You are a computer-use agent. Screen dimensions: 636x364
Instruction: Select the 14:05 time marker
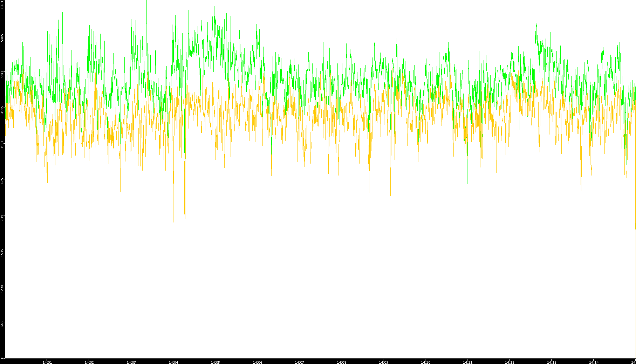coord(215,362)
